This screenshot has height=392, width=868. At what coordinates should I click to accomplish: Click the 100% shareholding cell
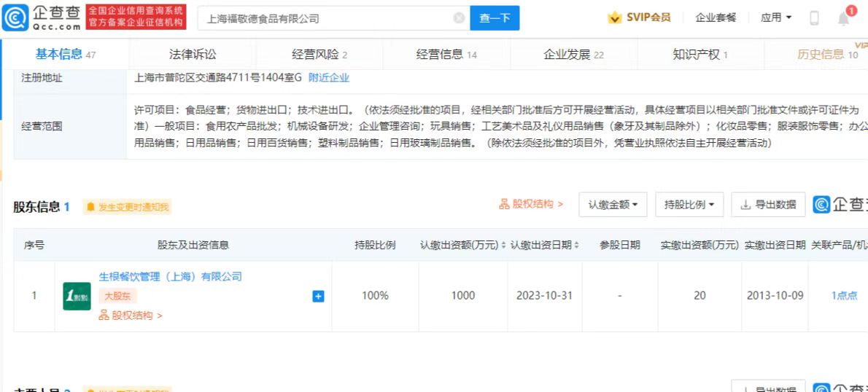[376, 296]
